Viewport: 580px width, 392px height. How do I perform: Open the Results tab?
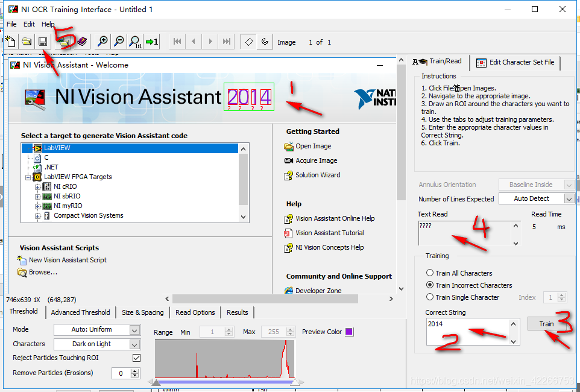tap(237, 312)
